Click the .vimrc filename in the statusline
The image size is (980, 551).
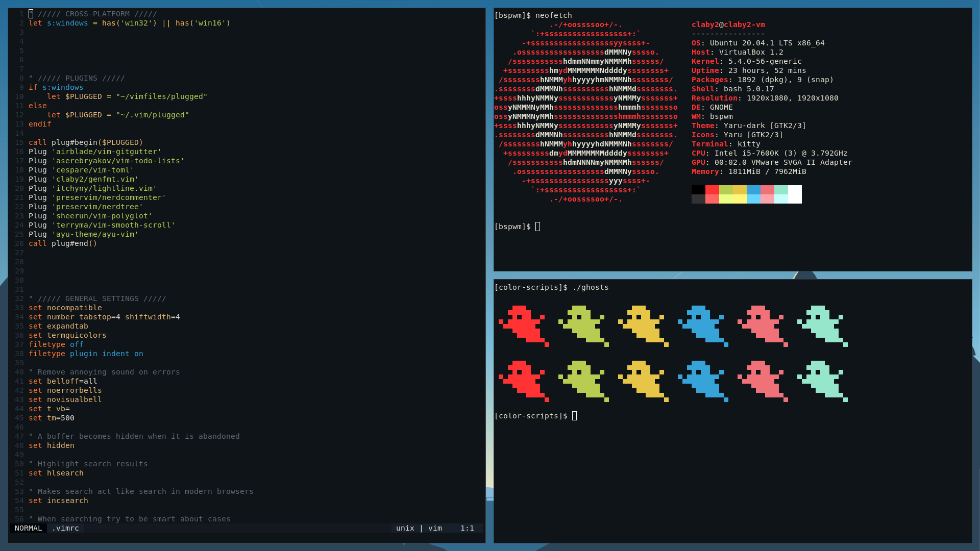65,528
